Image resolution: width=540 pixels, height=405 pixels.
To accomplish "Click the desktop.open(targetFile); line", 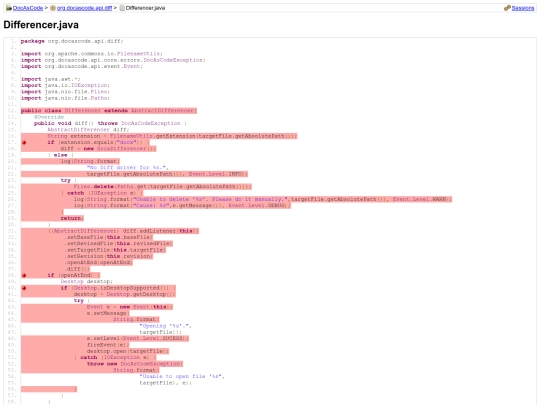I will click(128, 351).
